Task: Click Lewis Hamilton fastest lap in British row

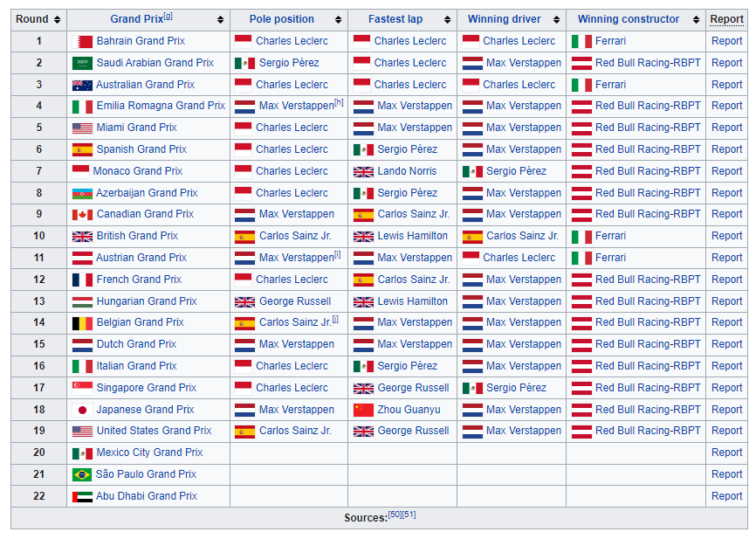Action: (x=413, y=236)
